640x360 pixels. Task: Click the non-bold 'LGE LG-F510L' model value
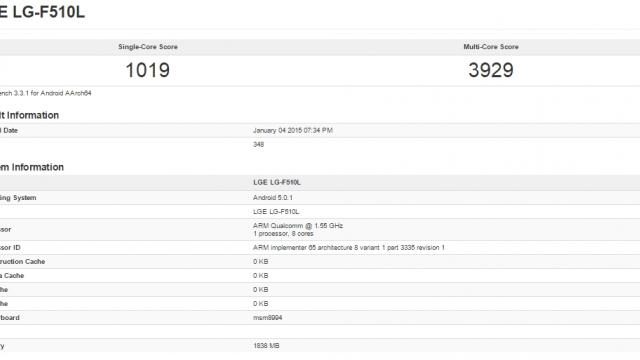pos(276,212)
